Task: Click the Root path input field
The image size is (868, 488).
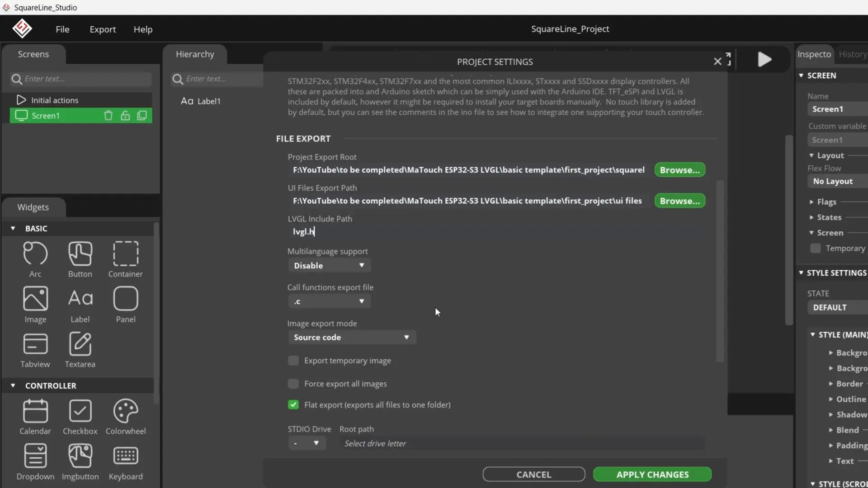Action: point(522,443)
